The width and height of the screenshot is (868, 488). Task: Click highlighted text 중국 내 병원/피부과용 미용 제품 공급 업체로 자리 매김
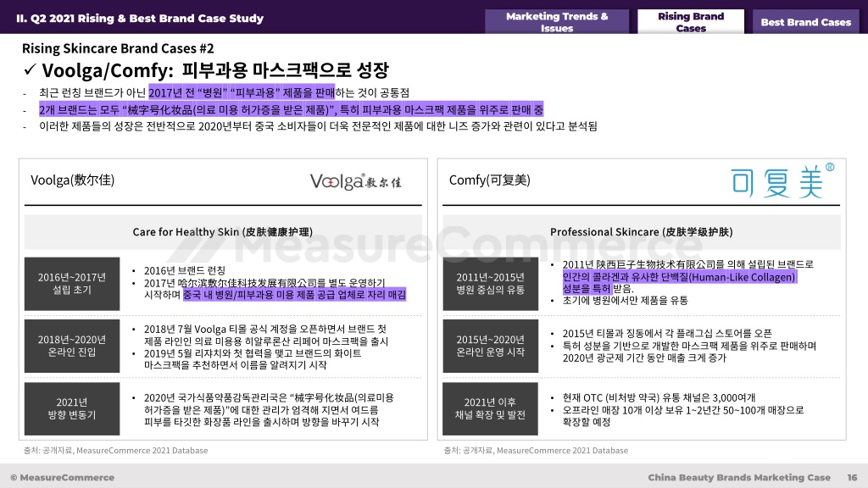pos(294,295)
